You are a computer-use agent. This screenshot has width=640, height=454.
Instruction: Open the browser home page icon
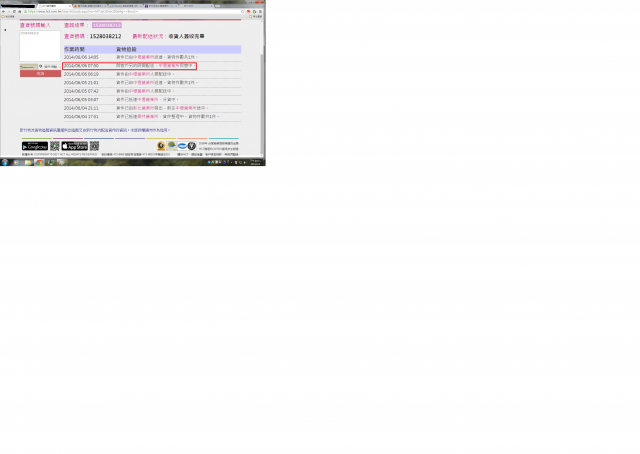[x=19, y=11]
